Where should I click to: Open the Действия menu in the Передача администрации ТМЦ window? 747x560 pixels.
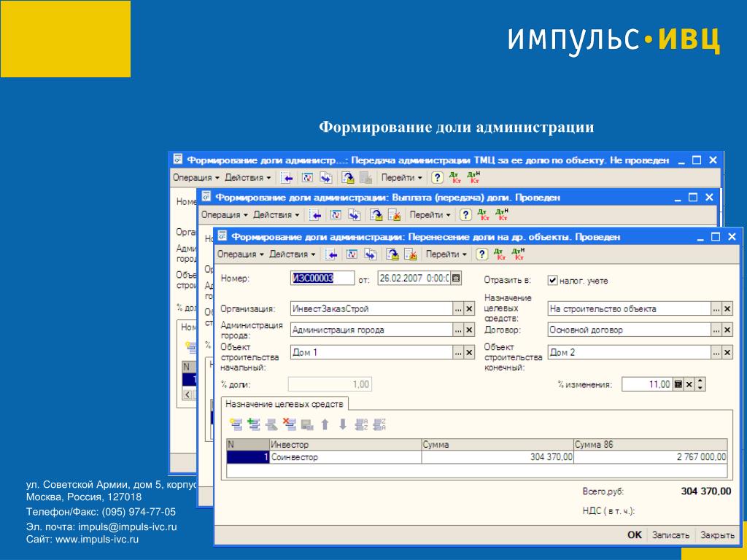[248, 178]
